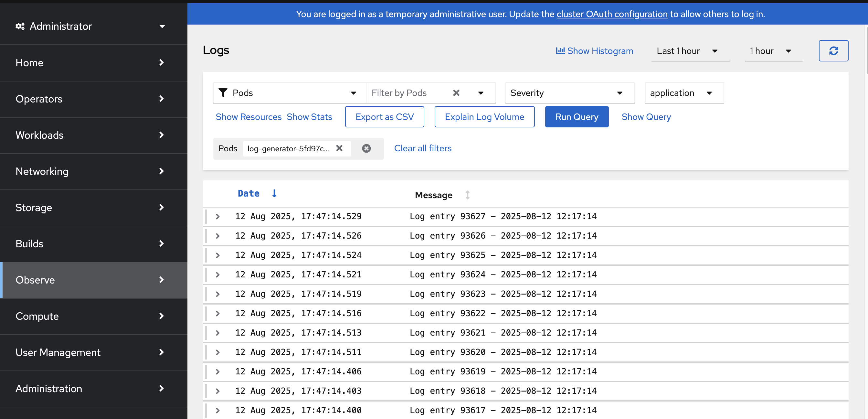
Task: Expand log entry 93622 row
Action: (218, 314)
